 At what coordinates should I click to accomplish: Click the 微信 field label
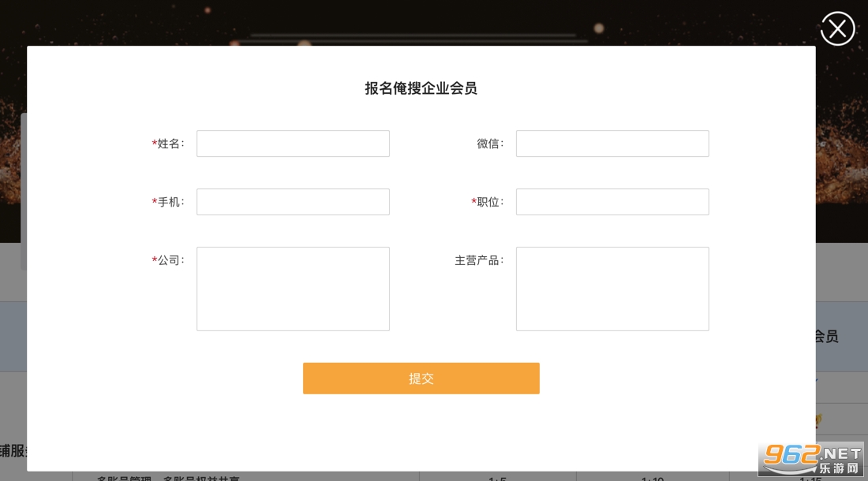pos(491,144)
